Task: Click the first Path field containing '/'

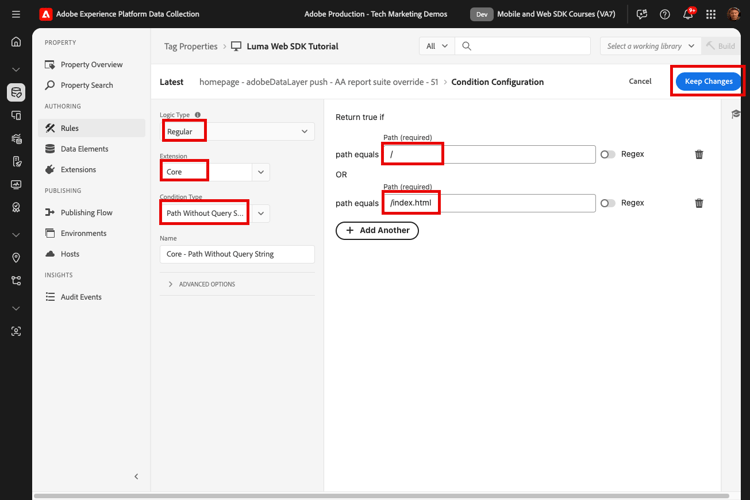Action: pyautogui.click(x=489, y=154)
